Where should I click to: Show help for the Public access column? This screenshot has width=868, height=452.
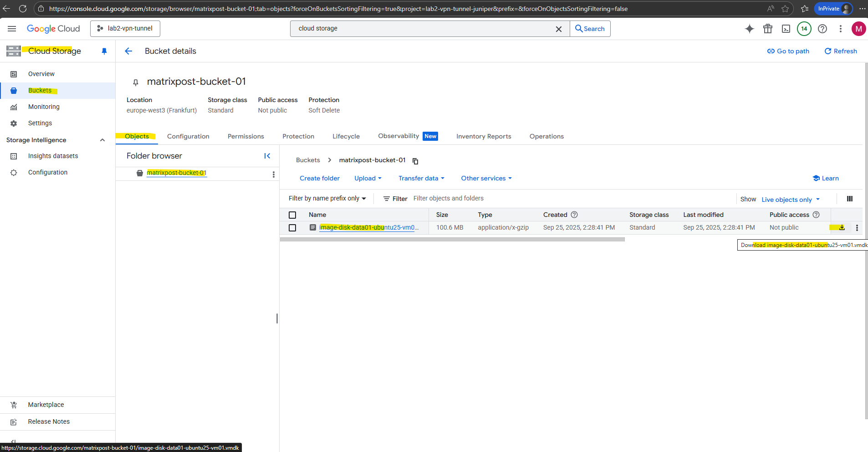[816, 215]
